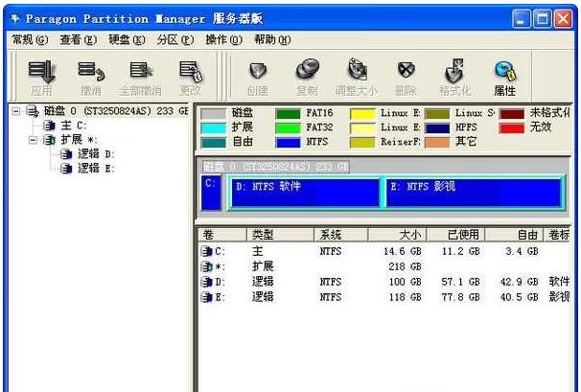The image size is (581, 392).
Task: Click the FAT32 bright green swatch
Action: point(288,128)
